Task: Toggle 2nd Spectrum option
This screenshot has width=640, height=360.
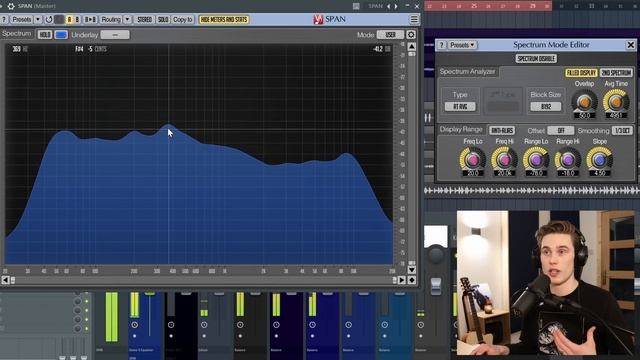Action: [616, 73]
